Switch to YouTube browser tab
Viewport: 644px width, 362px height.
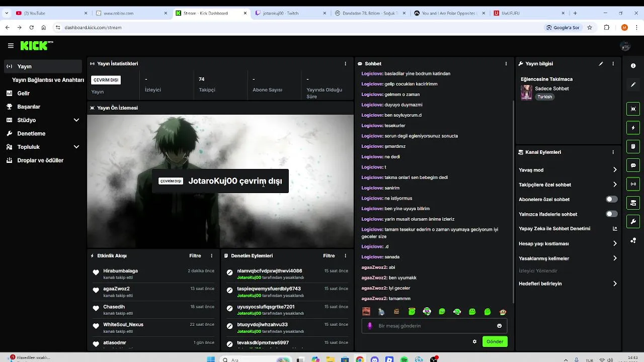51,13
